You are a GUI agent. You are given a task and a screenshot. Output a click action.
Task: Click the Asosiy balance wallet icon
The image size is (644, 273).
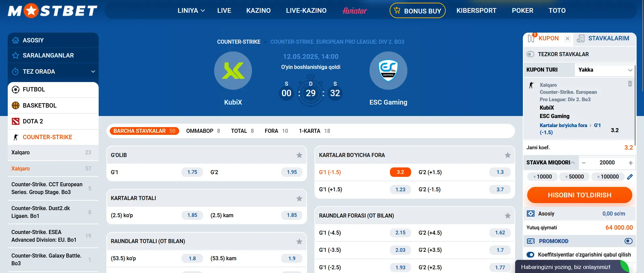pos(531,213)
